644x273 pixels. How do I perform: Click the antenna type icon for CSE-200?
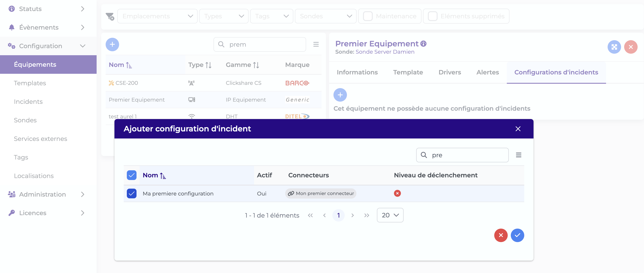pos(191,83)
